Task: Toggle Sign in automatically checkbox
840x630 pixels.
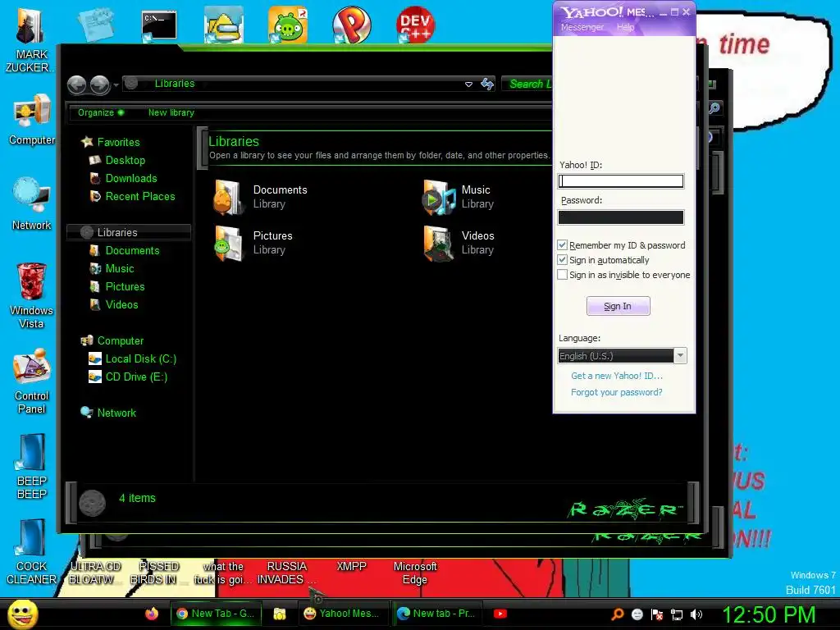Action: (562, 260)
